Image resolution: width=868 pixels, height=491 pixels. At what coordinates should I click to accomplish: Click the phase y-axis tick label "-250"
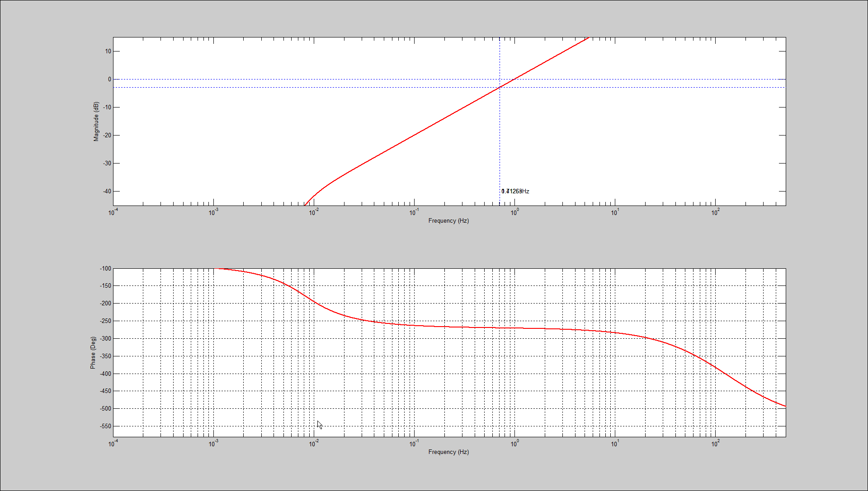[105, 321]
